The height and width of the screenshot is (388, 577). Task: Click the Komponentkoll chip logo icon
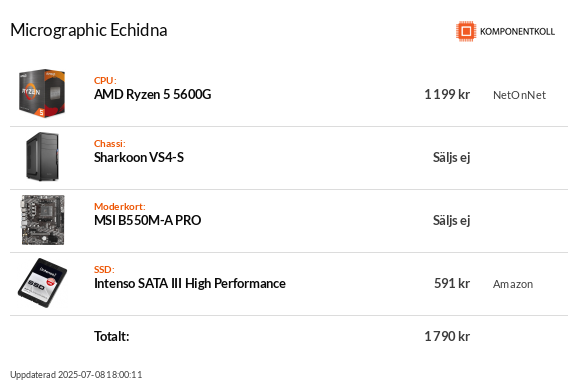point(466,31)
